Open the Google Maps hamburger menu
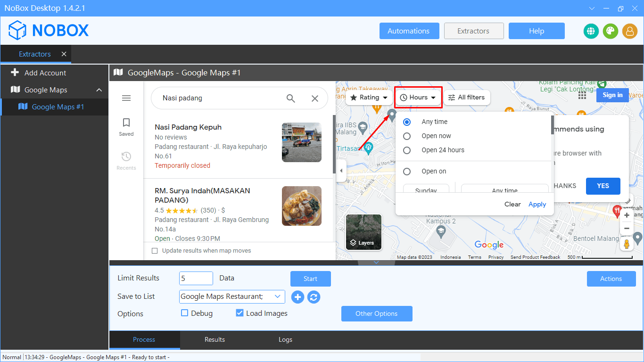This screenshot has height=362, width=644. pyautogui.click(x=126, y=98)
